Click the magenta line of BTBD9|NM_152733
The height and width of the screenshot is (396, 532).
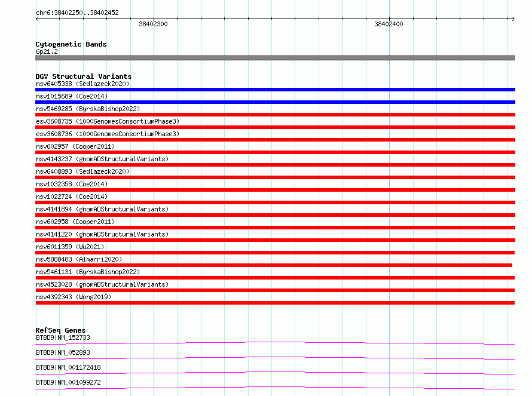coord(275,343)
